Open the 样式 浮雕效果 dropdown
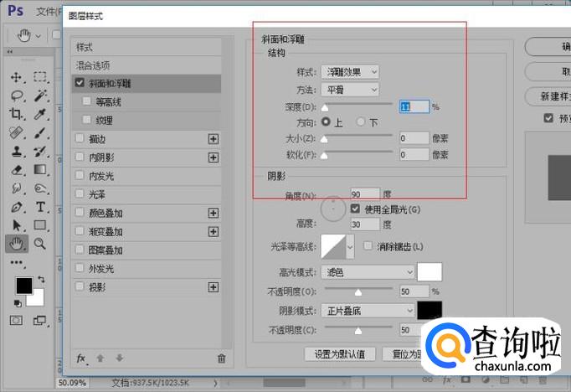The image size is (571, 392). tap(350, 72)
